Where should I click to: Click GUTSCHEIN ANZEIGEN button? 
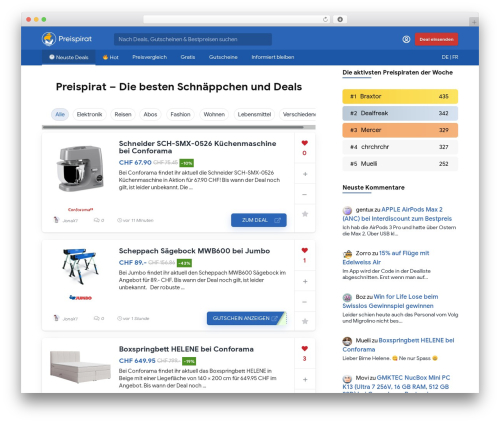point(247,318)
